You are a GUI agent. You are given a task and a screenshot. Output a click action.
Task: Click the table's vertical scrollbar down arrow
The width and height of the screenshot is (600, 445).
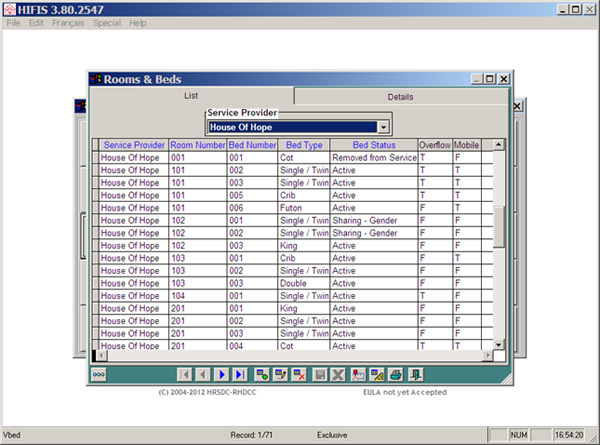tap(498, 343)
